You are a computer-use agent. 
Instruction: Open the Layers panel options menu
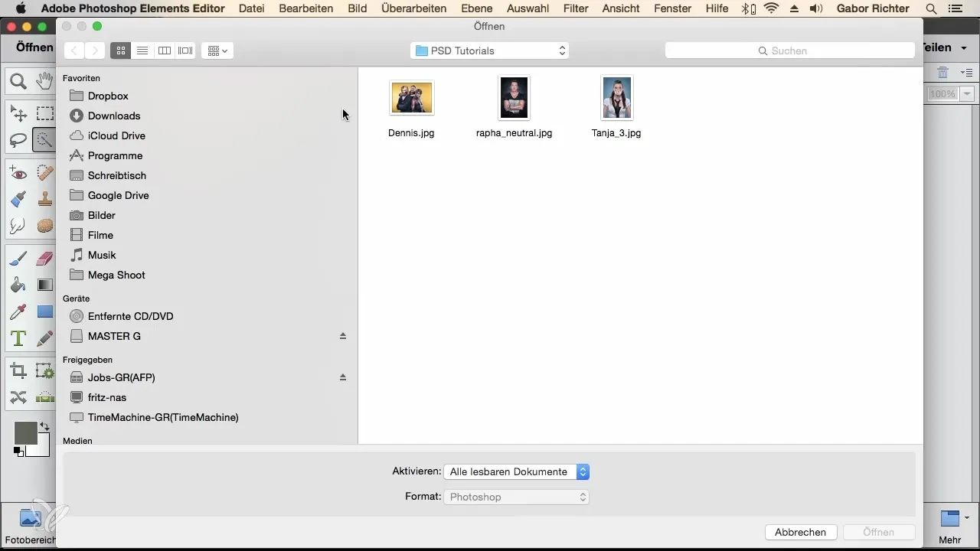(966, 73)
